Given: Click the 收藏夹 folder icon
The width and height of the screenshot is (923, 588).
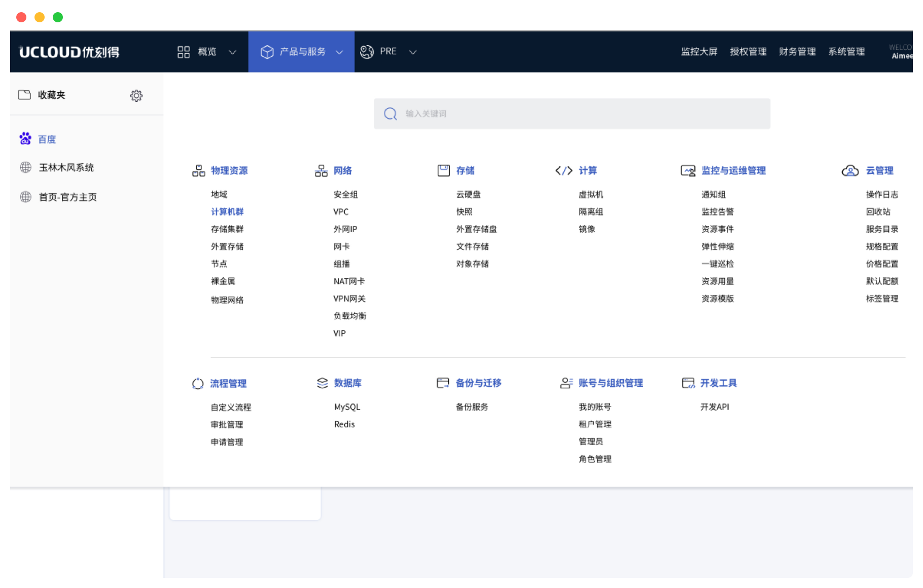Looking at the screenshot, I should [x=24, y=95].
